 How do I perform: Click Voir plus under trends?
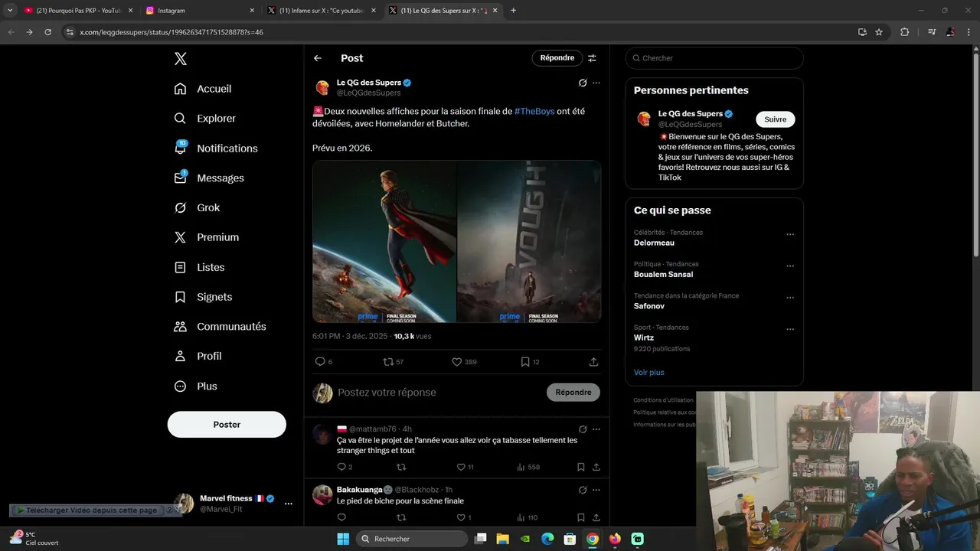coord(649,373)
